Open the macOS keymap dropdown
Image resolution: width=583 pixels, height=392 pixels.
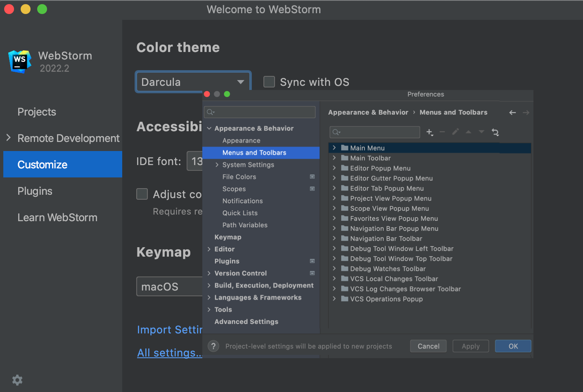click(169, 286)
